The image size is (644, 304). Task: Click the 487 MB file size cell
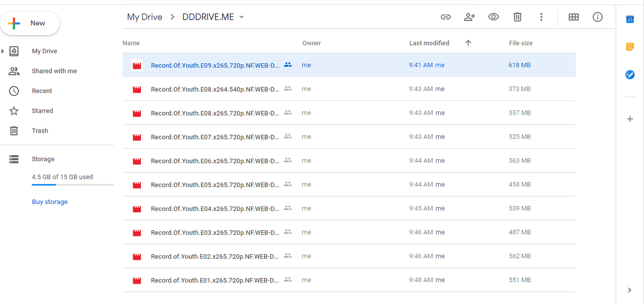[x=520, y=232]
